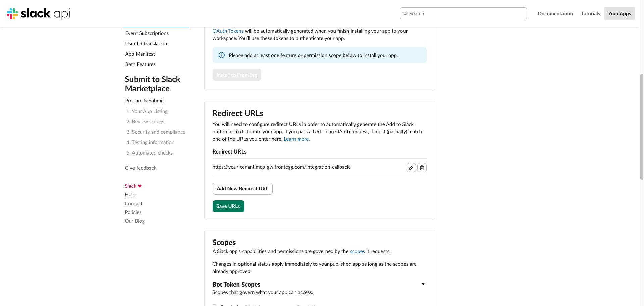The width and height of the screenshot is (644, 306).
Task: Go to Your Apps
Action: coord(619,13)
